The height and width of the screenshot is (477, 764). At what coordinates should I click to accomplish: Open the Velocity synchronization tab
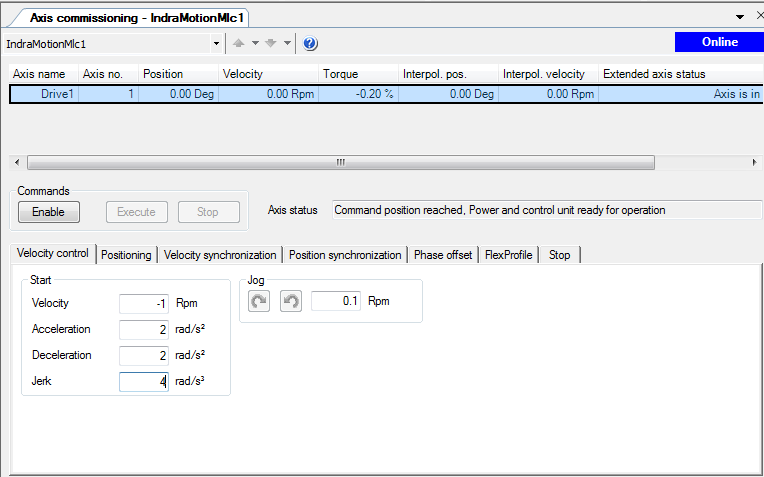point(220,255)
